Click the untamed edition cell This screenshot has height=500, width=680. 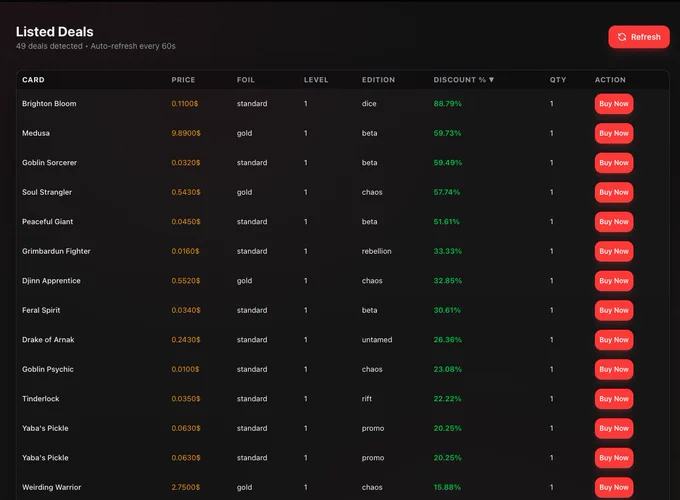(377, 340)
